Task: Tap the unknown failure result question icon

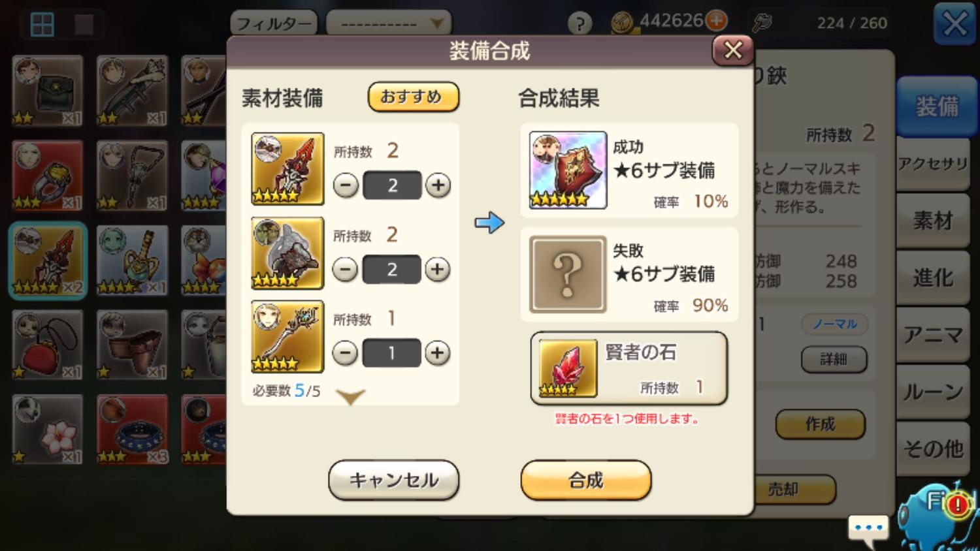Action: point(568,274)
